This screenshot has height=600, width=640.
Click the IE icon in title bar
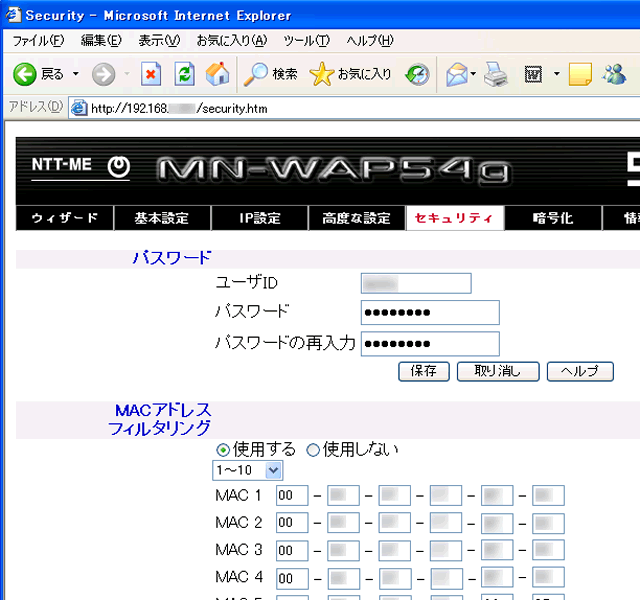point(13,15)
